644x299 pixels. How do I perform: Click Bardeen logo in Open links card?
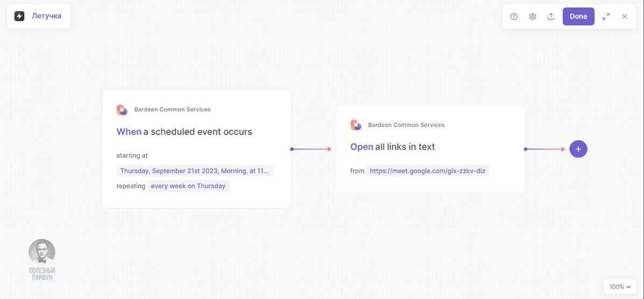tap(356, 125)
